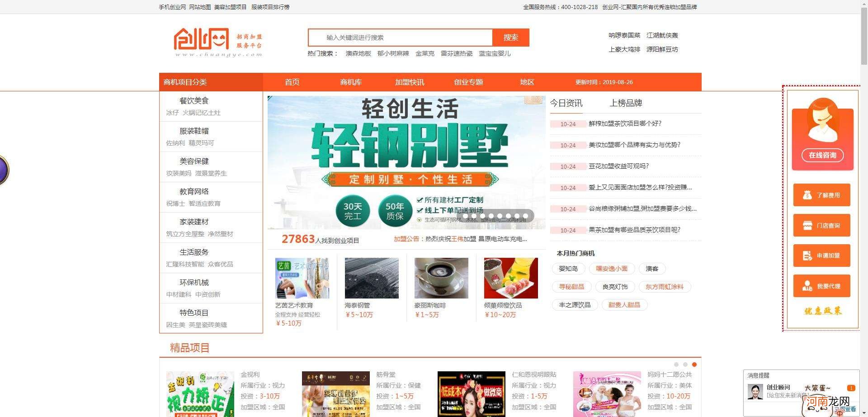Open the 轻钢别墅 carousel banner
This screenshot has height=417, width=868.
pos(406,162)
